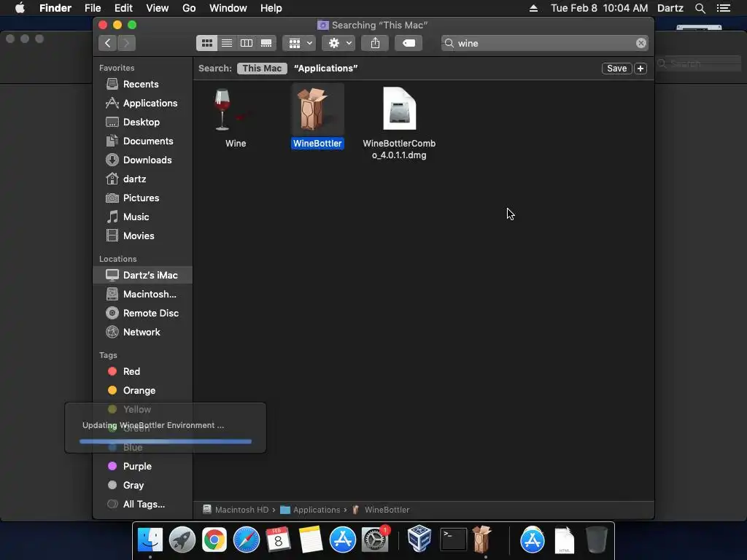Select the This Mac search scope
The height and width of the screenshot is (560, 747).
click(x=262, y=69)
